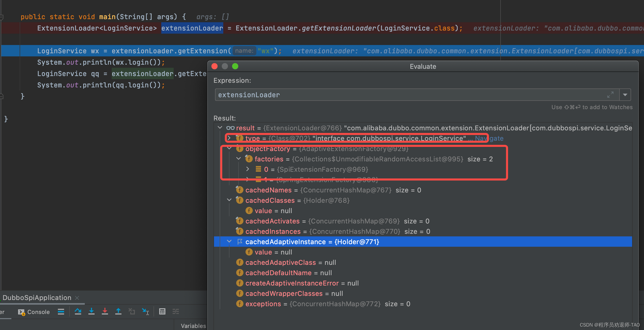
Task: Open the Variables panel tab
Action: point(193,326)
